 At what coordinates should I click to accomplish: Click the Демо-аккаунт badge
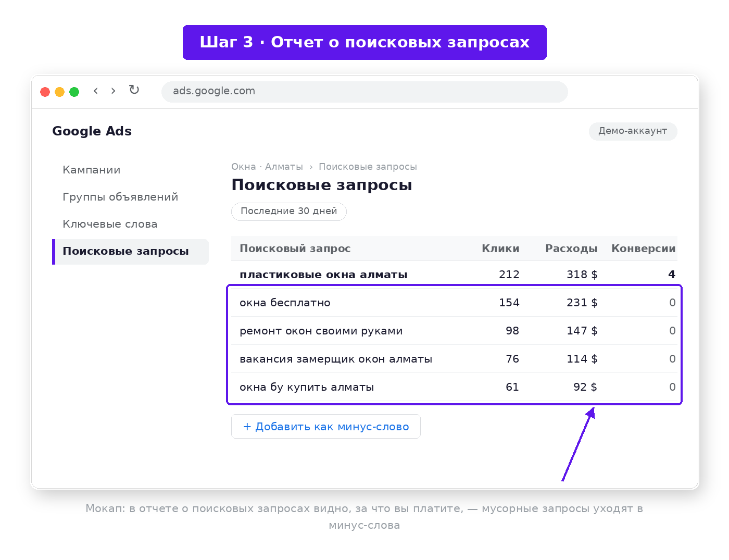633,131
